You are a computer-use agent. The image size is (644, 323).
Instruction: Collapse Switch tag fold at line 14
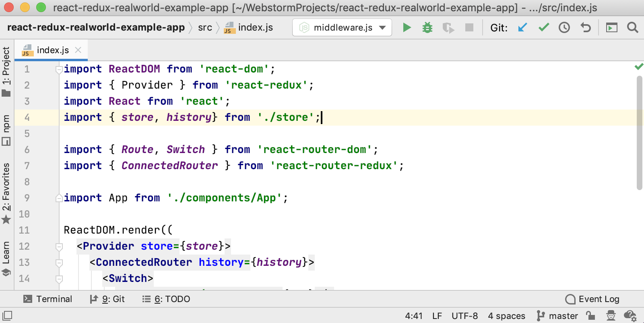tap(59, 279)
